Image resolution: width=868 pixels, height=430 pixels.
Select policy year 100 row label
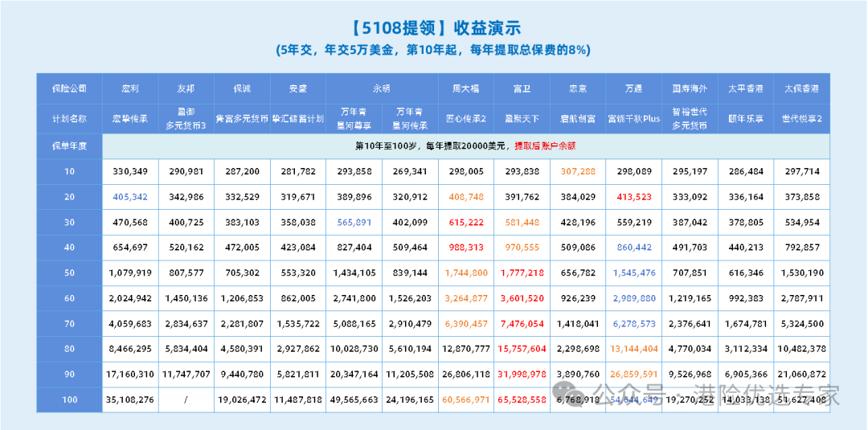click(x=69, y=399)
